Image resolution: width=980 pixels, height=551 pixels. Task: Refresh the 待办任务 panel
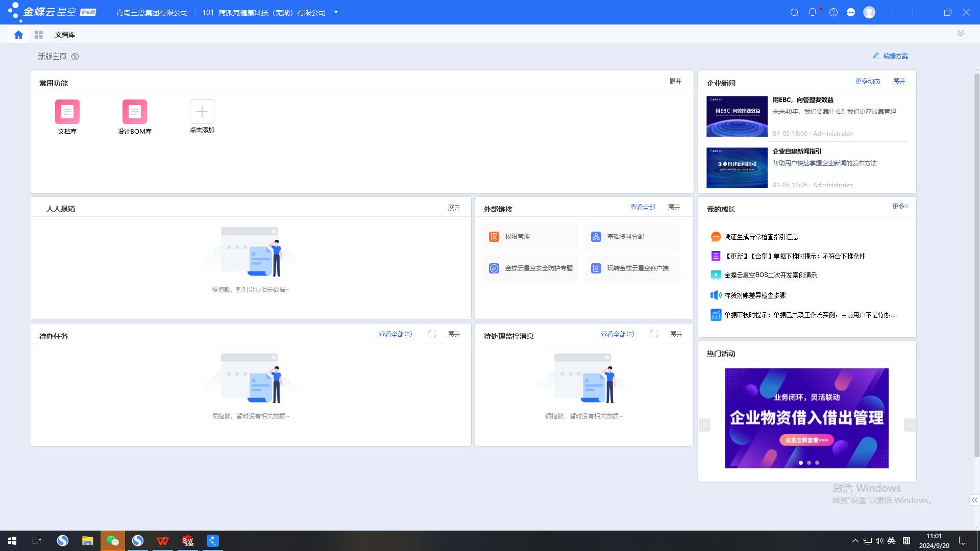tap(432, 334)
